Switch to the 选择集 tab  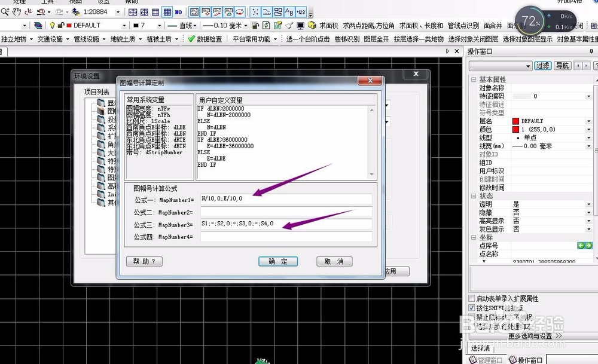(x=481, y=348)
